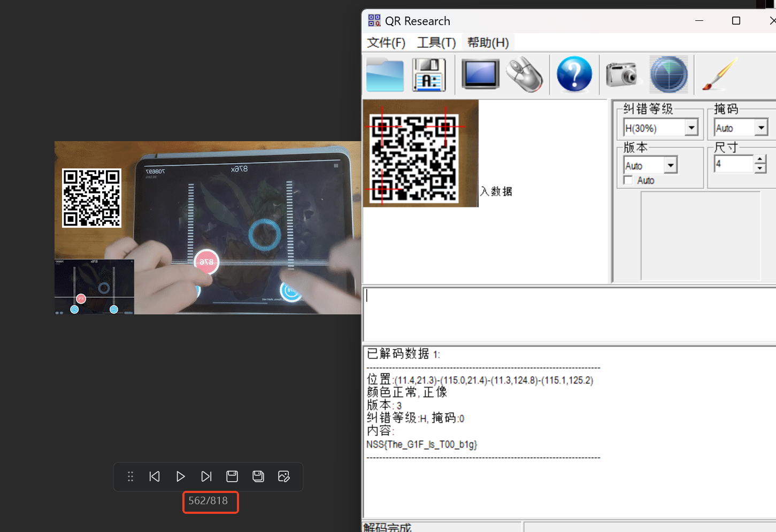Viewport: 776px width, 532px height.
Task: Open the mask Auto dropdown
Action: pyautogui.click(x=761, y=128)
